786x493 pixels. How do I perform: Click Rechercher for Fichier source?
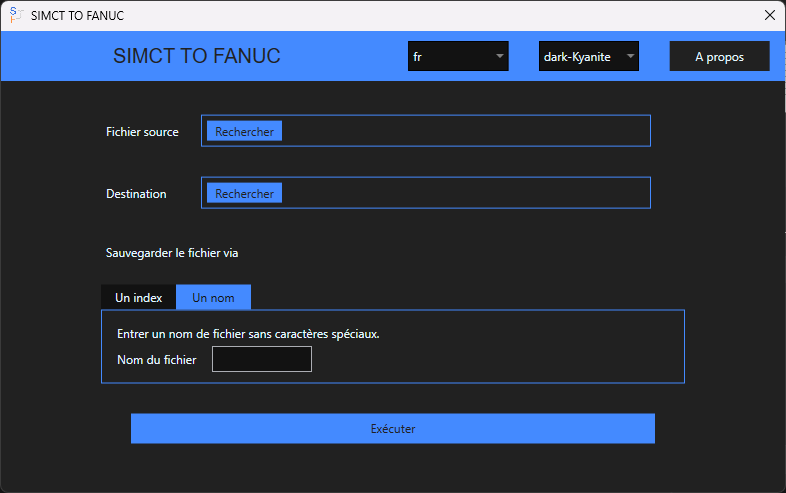pyautogui.click(x=245, y=131)
